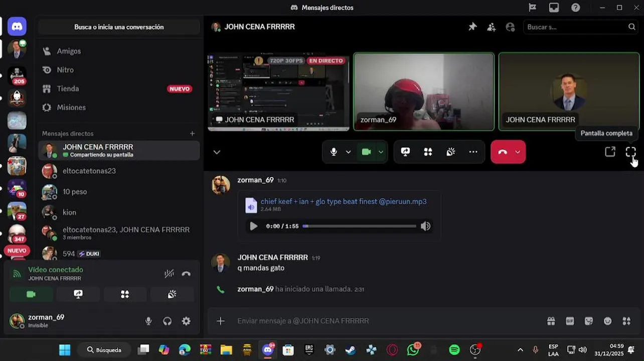Select the shared screen stream thumbnail
The width and height of the screenshot is (644, 361).
click(278, 92)
